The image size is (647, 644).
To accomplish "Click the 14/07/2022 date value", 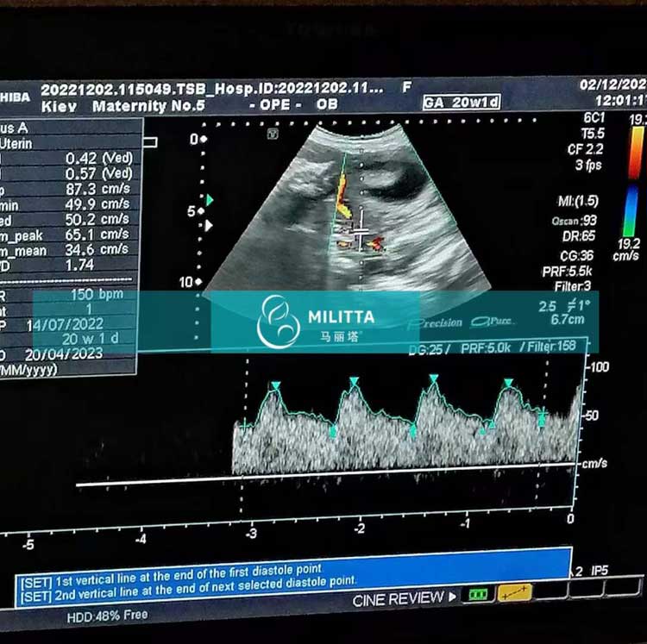I will 65,325.
